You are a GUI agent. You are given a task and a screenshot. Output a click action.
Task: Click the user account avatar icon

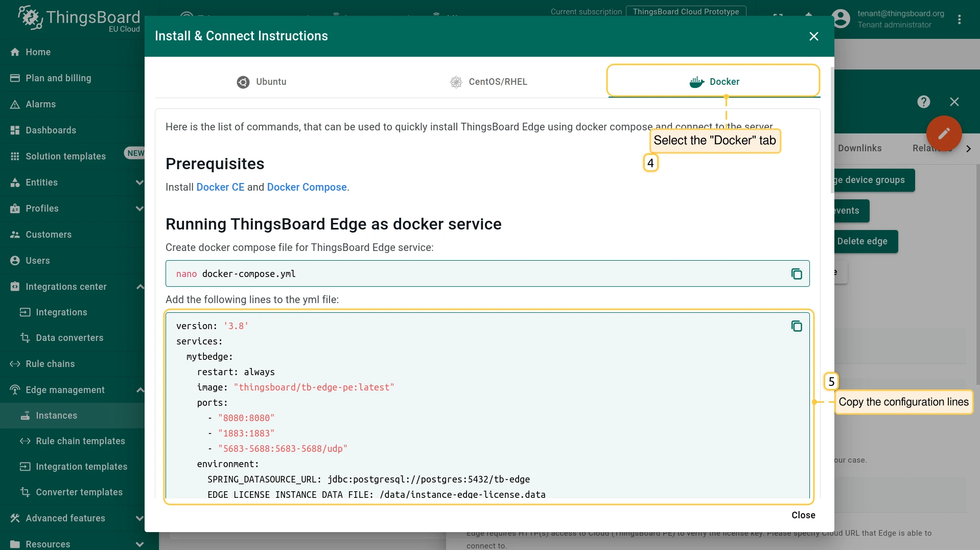841,19
